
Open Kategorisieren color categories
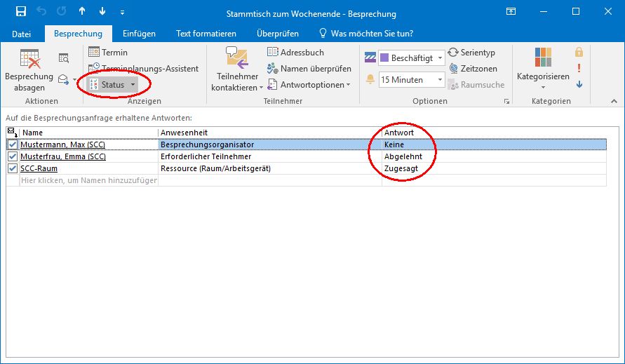click(x=543, y=69)
